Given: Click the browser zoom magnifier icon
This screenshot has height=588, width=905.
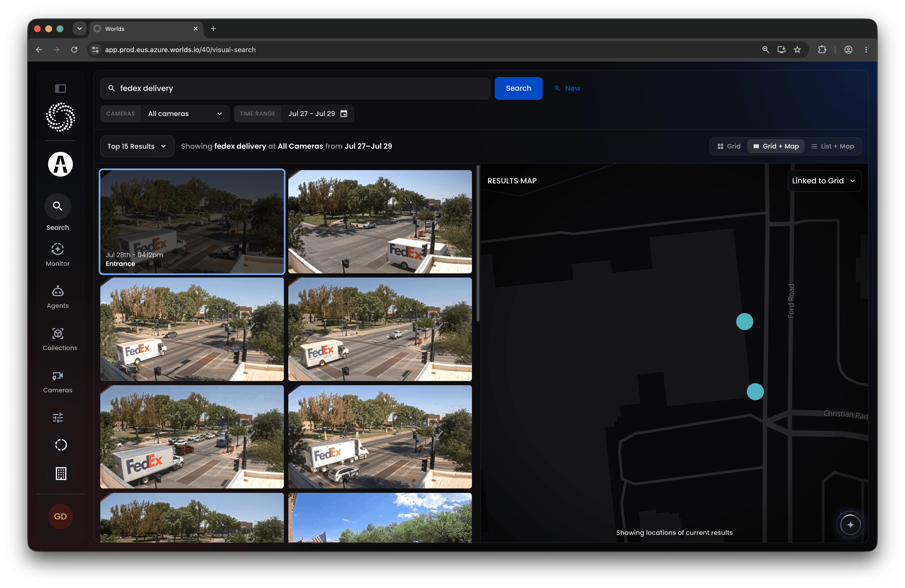Looking at the screenshot, I should pyautogui.click(x=765, y=50).
